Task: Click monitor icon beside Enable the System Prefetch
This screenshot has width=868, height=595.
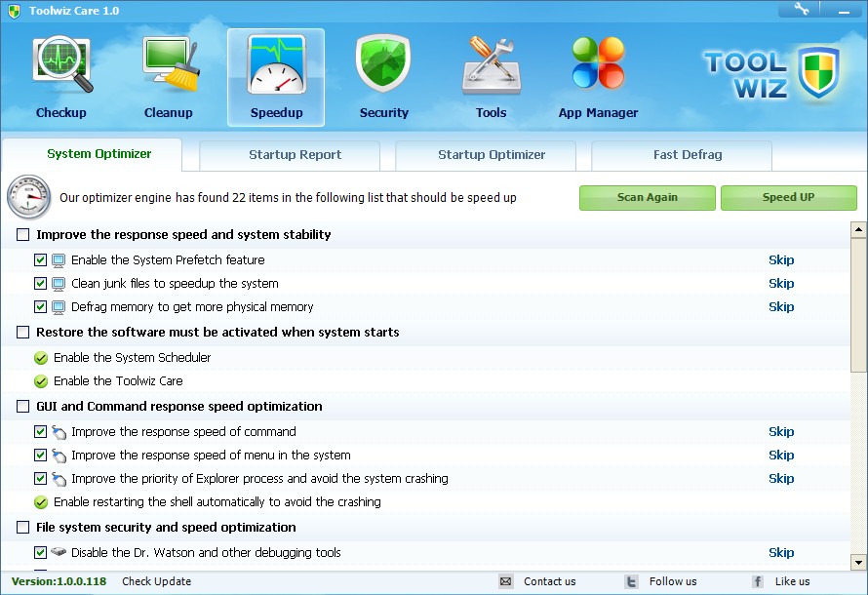Action: coord(59,260)
